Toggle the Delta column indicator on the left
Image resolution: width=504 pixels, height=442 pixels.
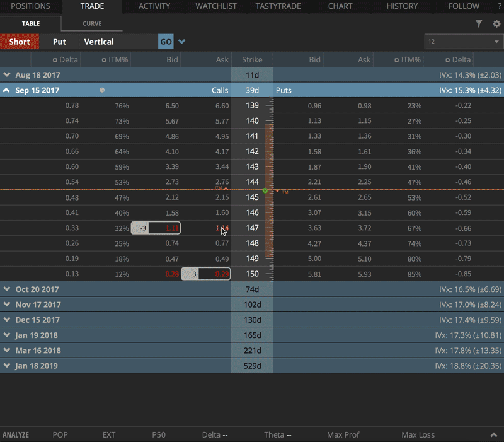click(x=55, y=60)
